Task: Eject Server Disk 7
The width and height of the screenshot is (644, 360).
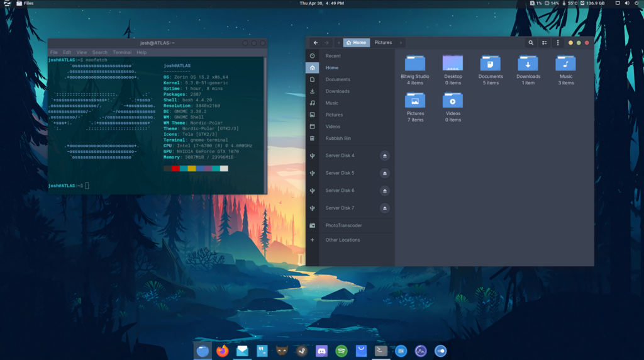Action: (385, 208)
